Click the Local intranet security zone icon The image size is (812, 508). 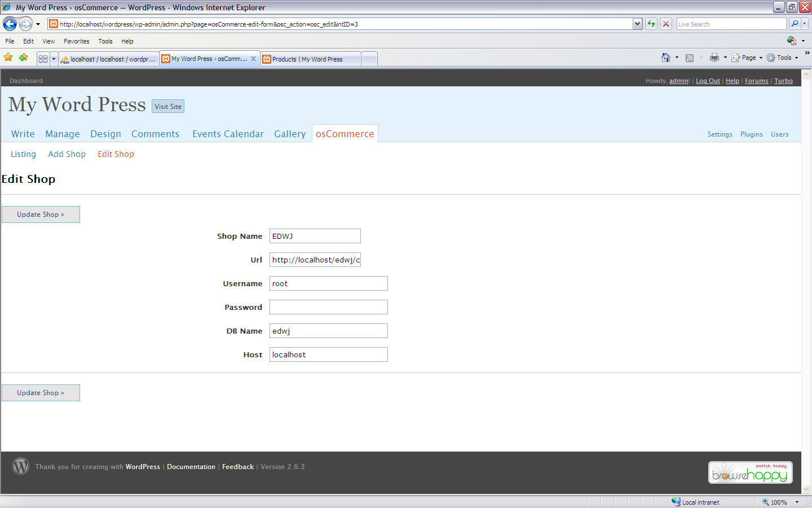[x=676, y=502]
